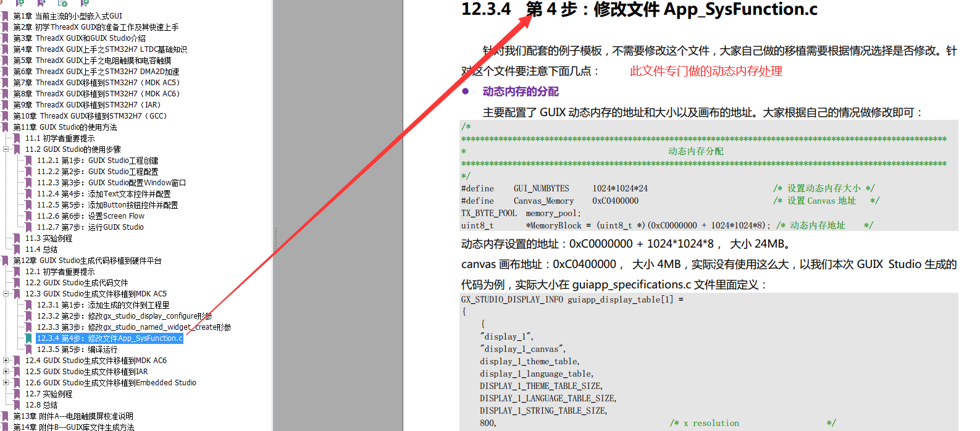Click the bookmark icon beside 12.1 初学者重要提示
980x431 pixels.
click(17, 272)
